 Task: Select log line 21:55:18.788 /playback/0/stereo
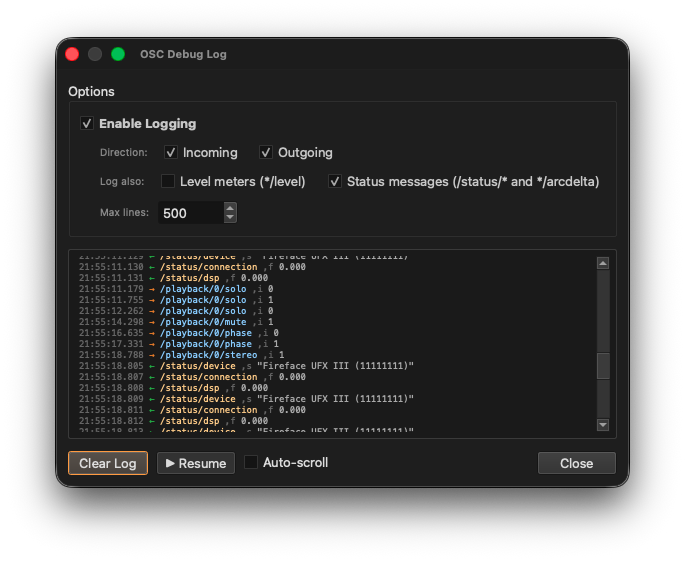(x=181, y=355)
